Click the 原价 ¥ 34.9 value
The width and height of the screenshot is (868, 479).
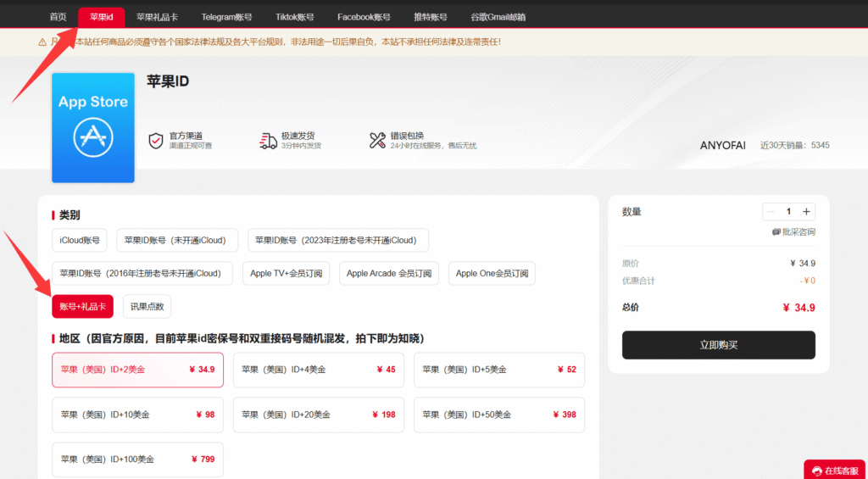[x=803, y=263]
